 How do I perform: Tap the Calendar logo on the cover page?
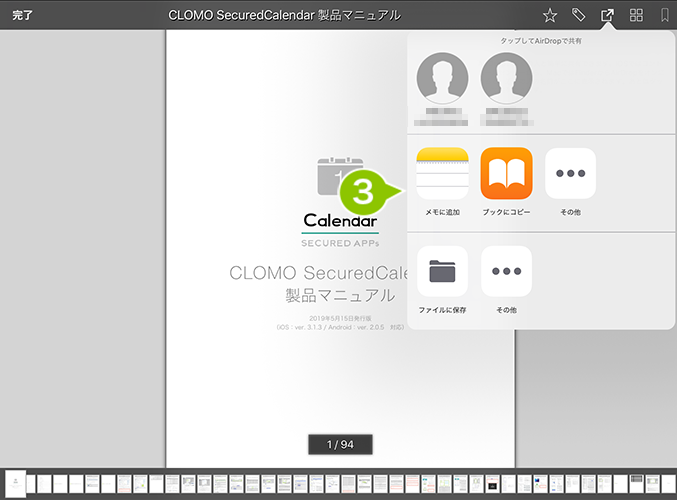[x=340, y=202]
